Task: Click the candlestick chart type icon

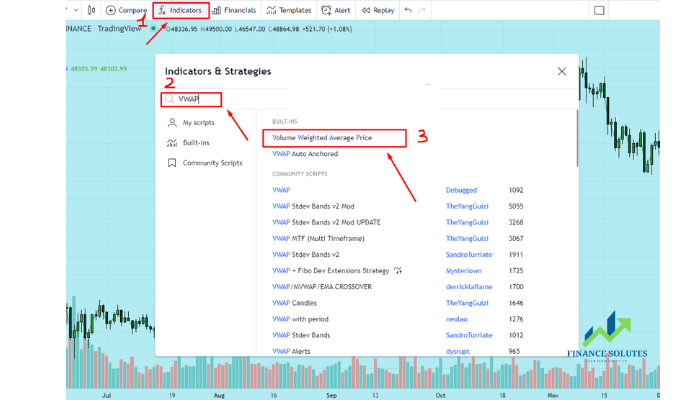Action: [92, 10]
